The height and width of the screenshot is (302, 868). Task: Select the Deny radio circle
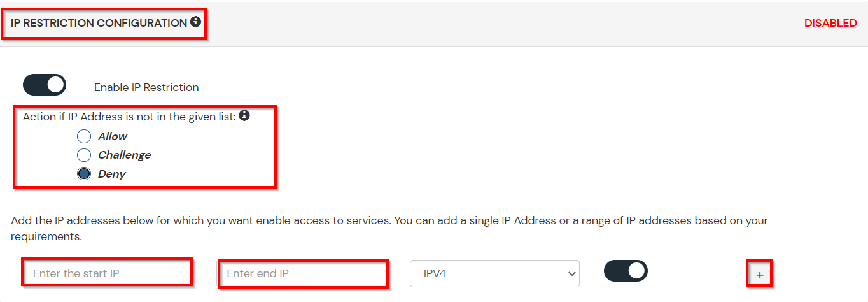point(84,174)
